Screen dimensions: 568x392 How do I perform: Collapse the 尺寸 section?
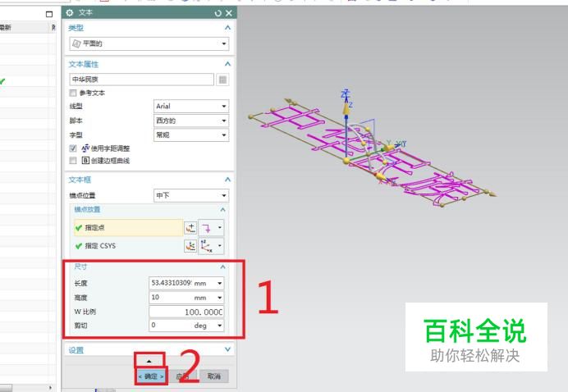222,267
